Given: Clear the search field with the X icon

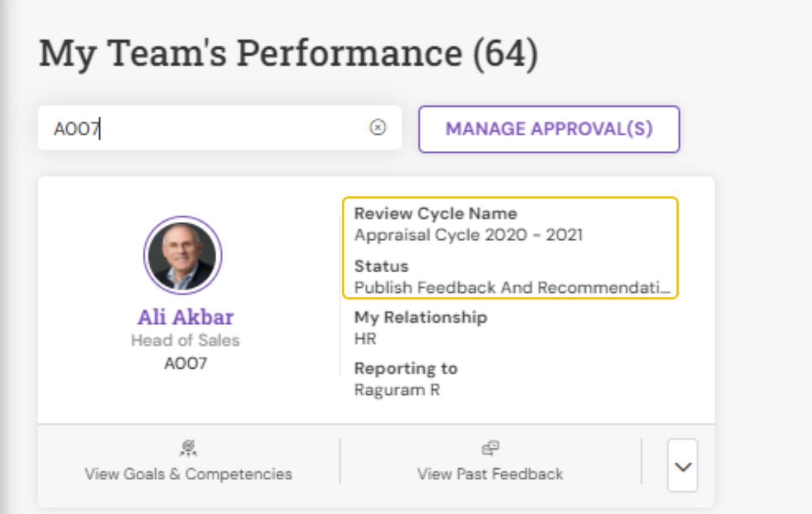Looking at the screenshot, I should (378, 128).
